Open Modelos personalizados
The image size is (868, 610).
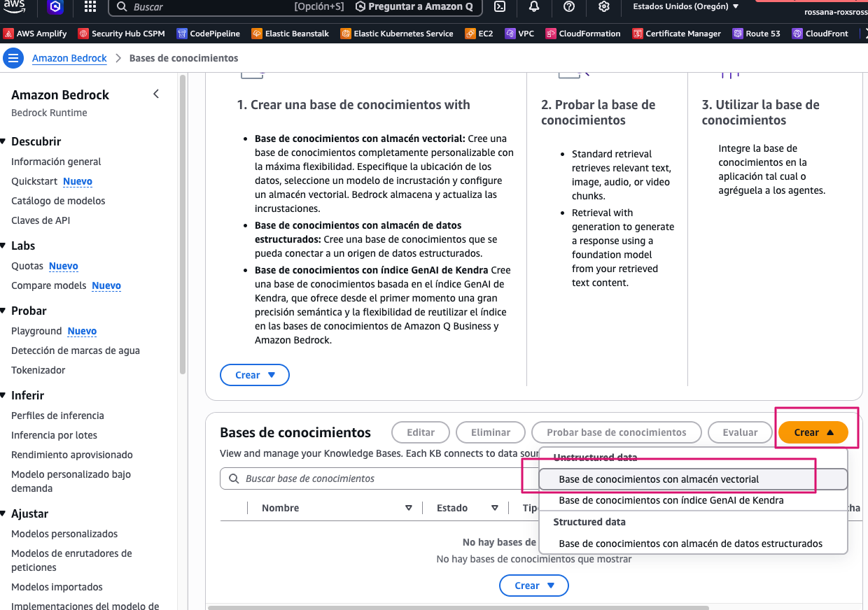point(64,534)
